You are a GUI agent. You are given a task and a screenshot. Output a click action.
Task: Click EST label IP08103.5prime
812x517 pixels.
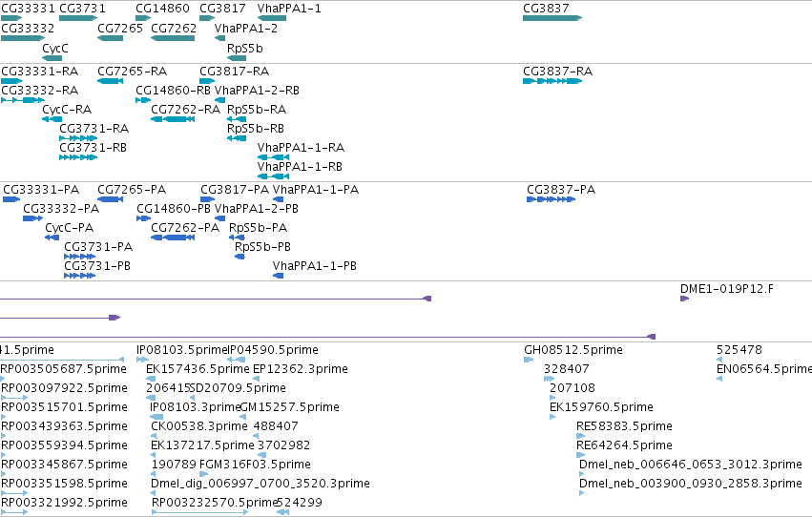click(x=182, y=350)
